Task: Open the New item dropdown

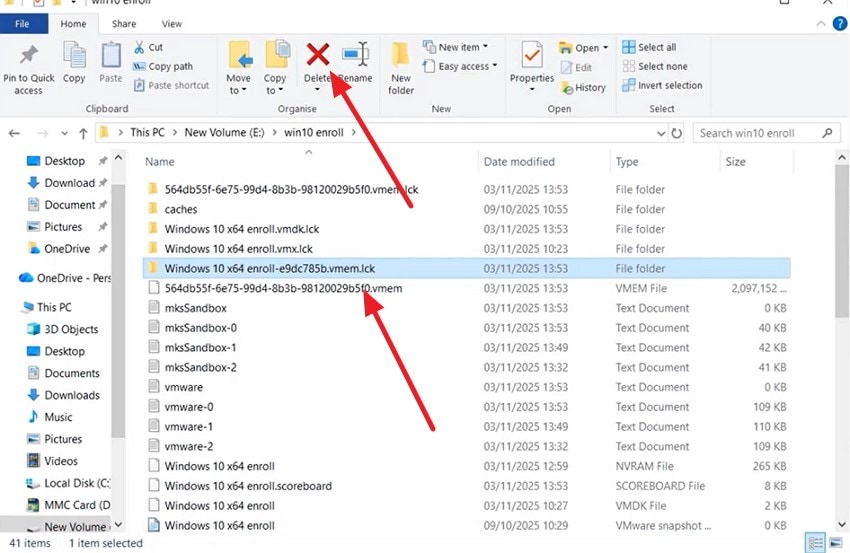Action: pyautogui.click(x=455, y=47)
